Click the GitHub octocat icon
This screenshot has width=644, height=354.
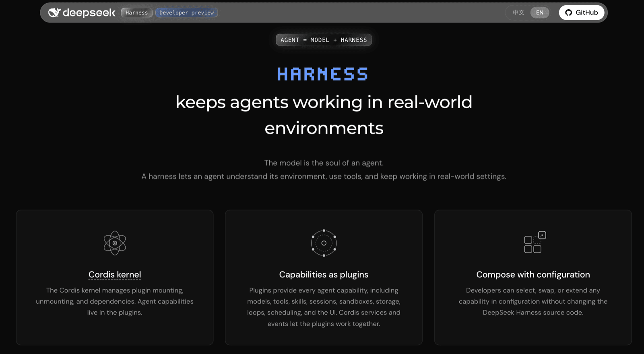(568, 12)
